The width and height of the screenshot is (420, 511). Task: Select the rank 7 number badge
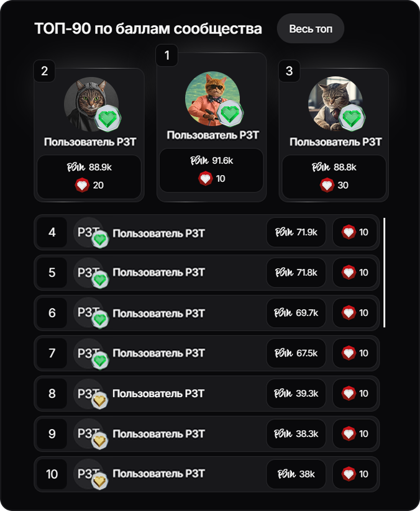coord(52,353)
